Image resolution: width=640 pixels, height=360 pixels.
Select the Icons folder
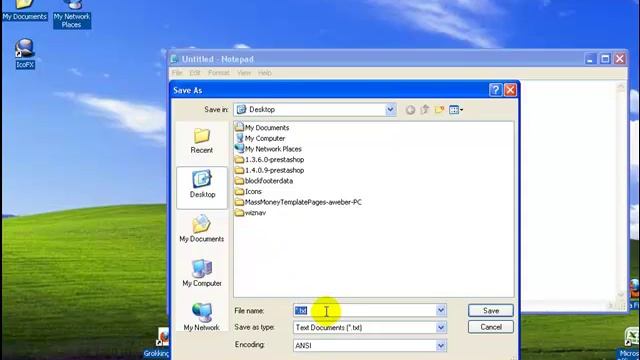tap(248, 191)
